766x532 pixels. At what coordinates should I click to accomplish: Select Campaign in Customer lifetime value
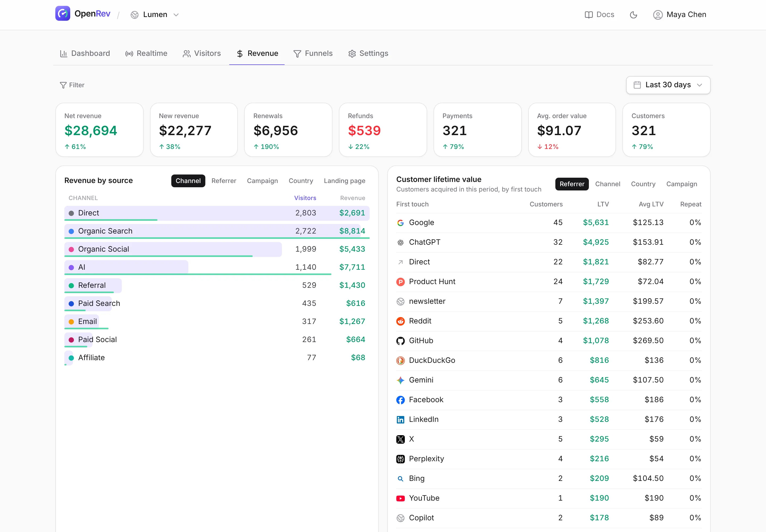(682, 184)
